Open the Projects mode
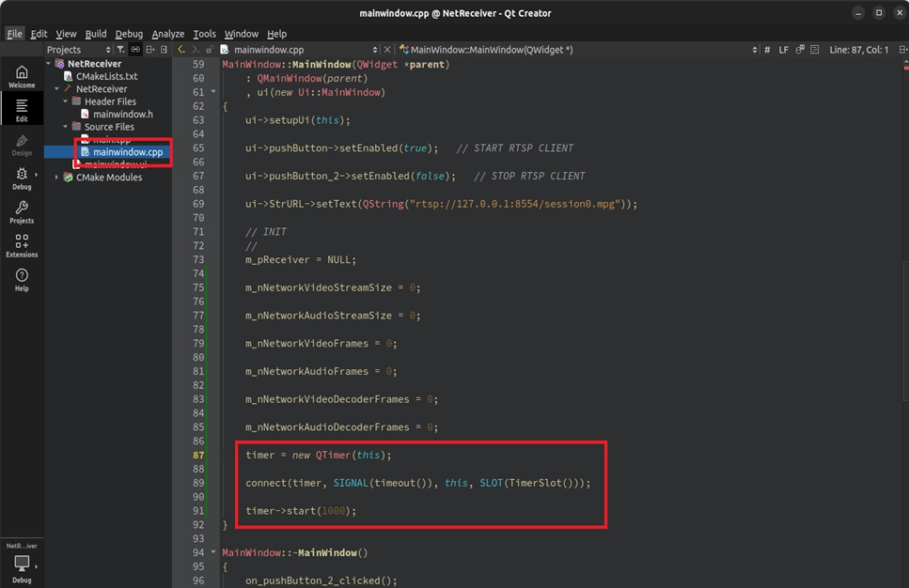909x588 pixels. [x=22, y=212]
